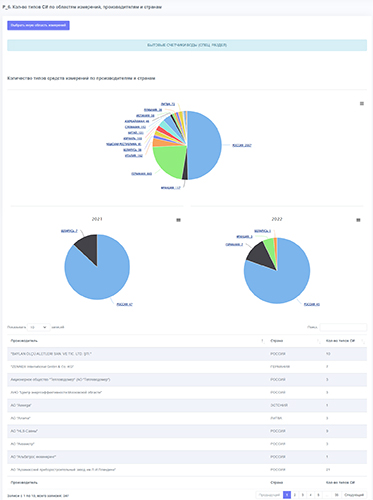Go to page 3 of the table
The width and height of the screenshot is (373, 500).
303,495
